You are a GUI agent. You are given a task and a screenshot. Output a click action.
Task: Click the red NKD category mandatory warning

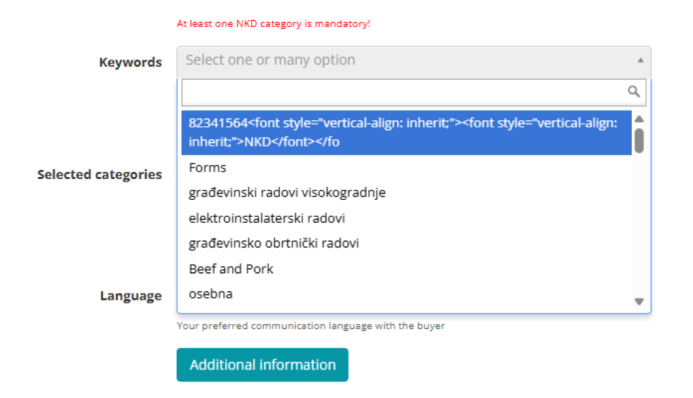pos(273,24)
